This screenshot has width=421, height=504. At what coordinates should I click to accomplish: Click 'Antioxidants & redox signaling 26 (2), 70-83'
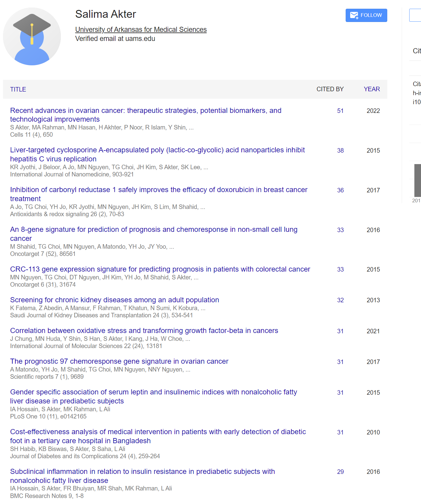point(67,214)
